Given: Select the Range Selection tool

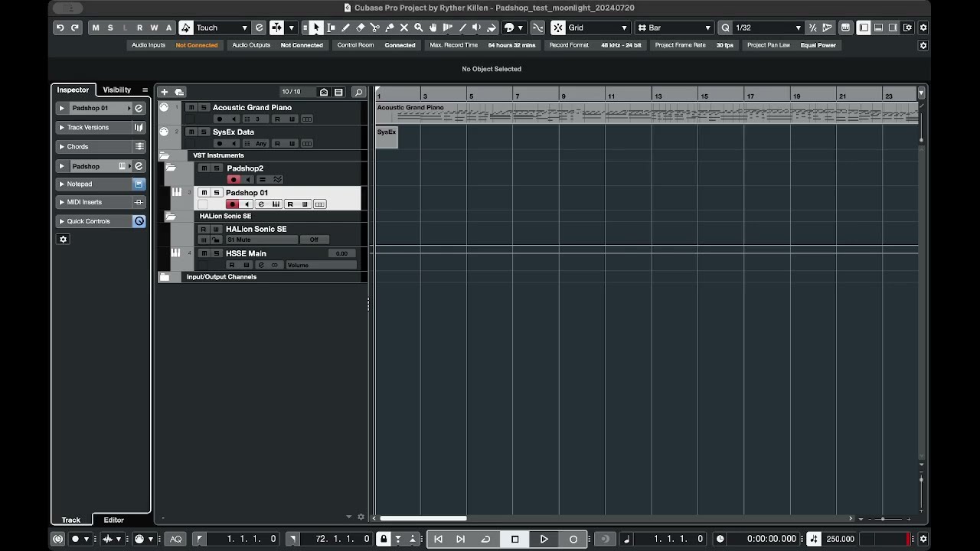Looking at the screenshot, I should click(x=331, y=28).
